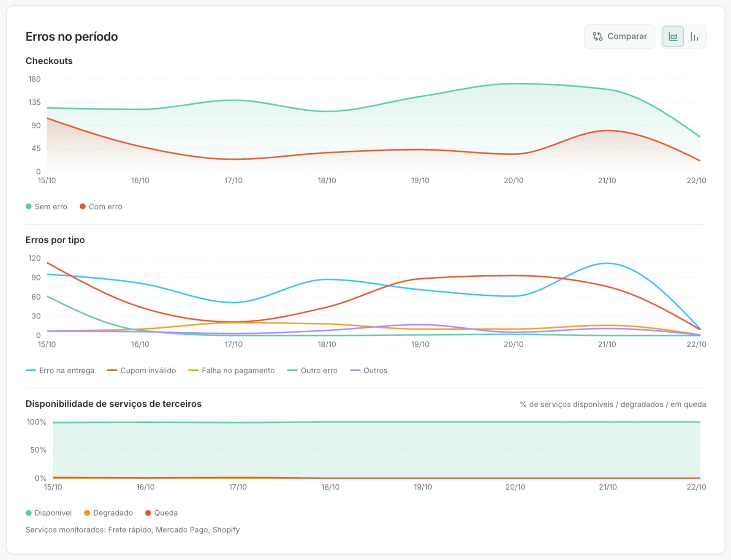
Task: Click the 100% label on availability axis
Action: (37, 422)
